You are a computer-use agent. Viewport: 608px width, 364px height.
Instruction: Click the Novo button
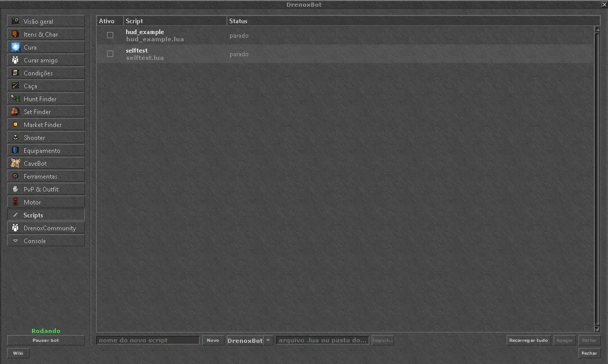213,340
